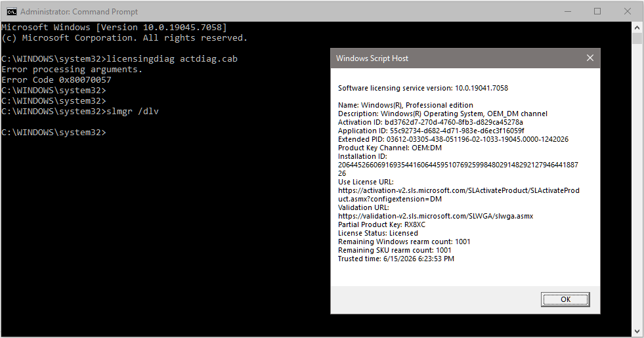
Task: Click 'Partial Product Key: RX8XC' text
Action: (x=381, y=224)
